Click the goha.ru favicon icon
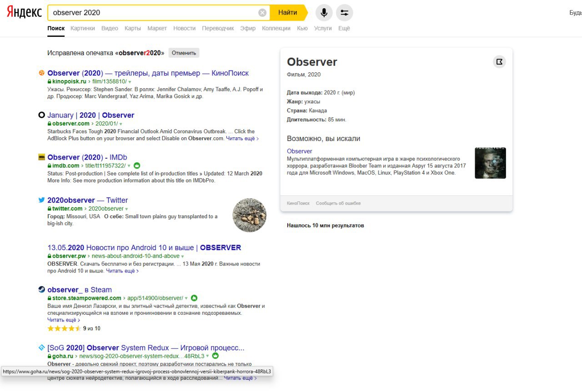Screen dimensions: 582x392 coord(41,347)
